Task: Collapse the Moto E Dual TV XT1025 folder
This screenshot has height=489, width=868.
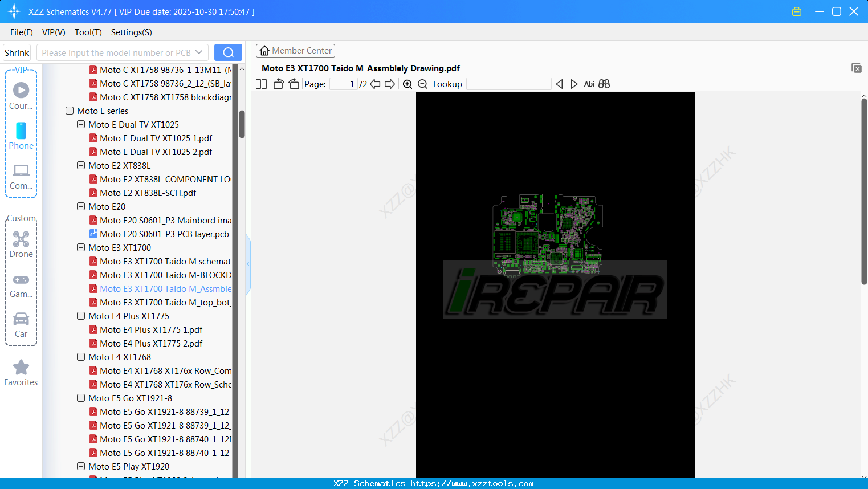Action: click(81, 124)
